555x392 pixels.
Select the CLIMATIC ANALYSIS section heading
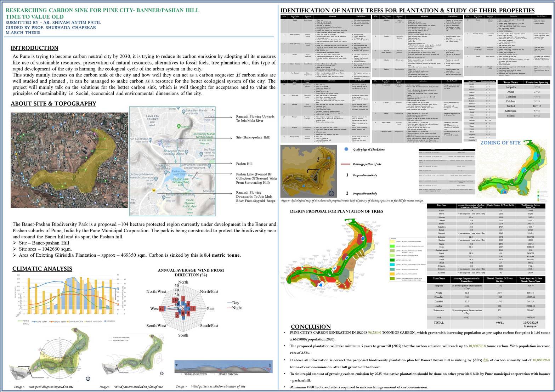pos(42,269)
